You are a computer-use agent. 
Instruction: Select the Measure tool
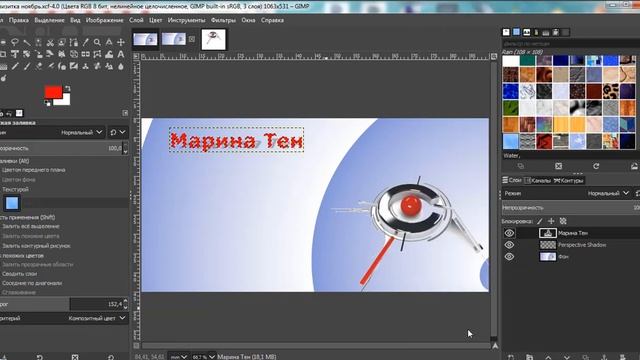109,42
